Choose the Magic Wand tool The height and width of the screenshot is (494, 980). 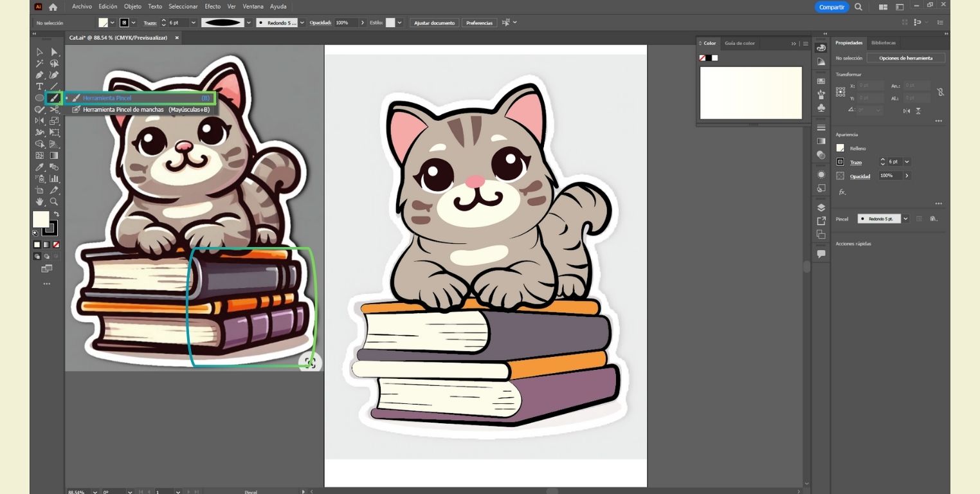click(39, 63)
